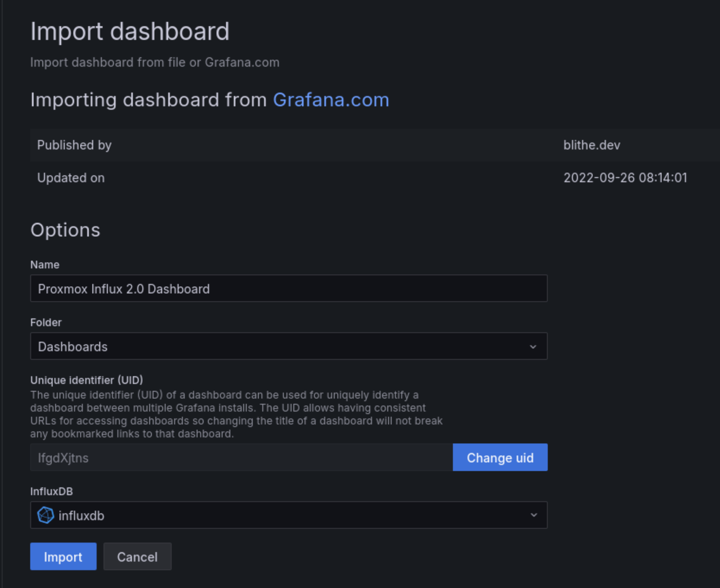Click the Unique identifier (UID) label
The image size is (720, 588).
coord(86,380)
